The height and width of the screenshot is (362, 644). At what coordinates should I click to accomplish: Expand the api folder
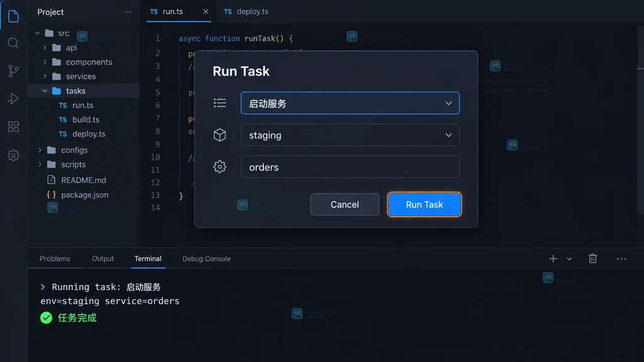[x=45, y=48]
